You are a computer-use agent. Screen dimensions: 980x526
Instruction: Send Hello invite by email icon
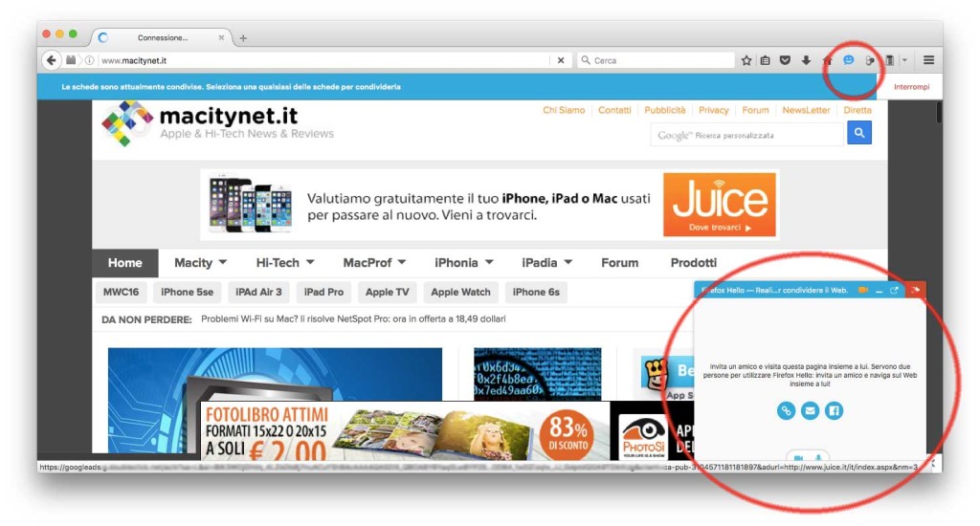point(810,410)
